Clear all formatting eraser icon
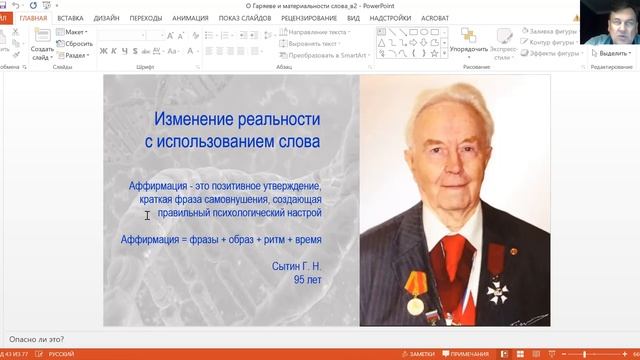This screenshot has height=360, width=640. click(x=196, y=36)
